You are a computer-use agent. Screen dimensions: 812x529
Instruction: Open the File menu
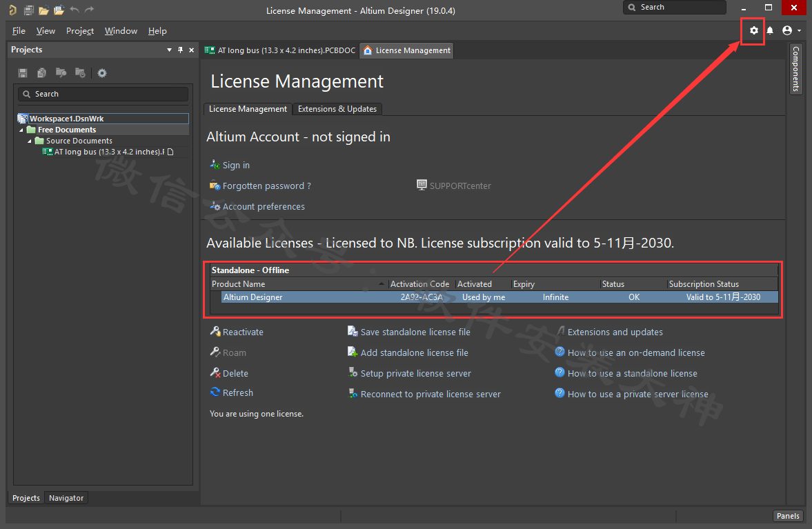pyautogui.click(x=19, y=31)
